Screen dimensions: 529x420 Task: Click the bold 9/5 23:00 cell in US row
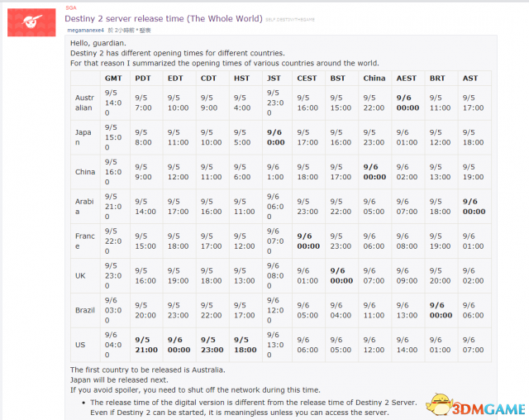212,345
